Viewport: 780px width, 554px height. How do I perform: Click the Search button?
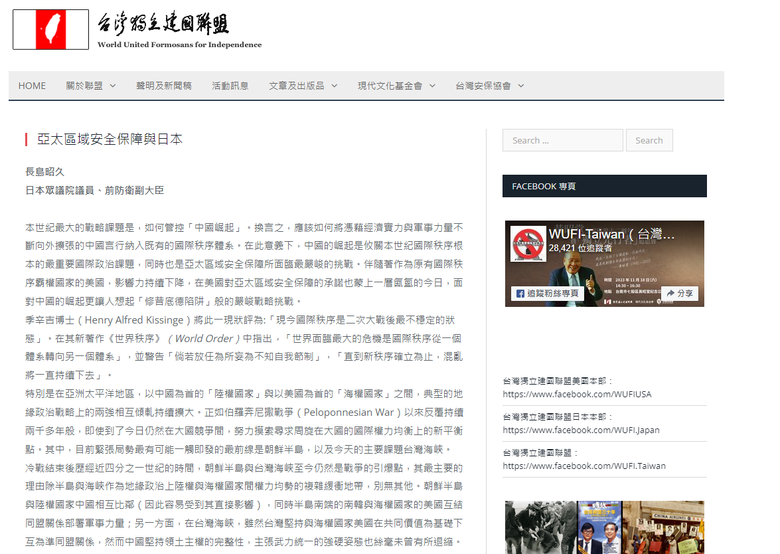point(649,140)
